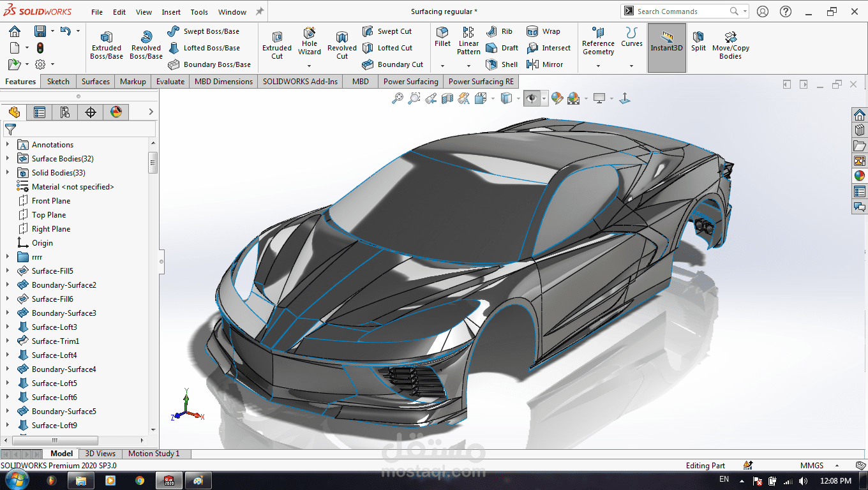Choose the Mirror tool
The image size is (868, 490).
click(x=545, y=64)
